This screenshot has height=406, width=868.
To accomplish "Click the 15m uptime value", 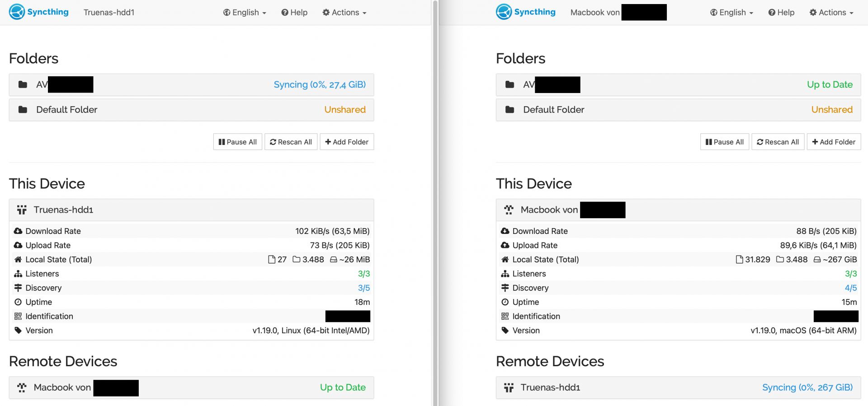I will (849, 302).
